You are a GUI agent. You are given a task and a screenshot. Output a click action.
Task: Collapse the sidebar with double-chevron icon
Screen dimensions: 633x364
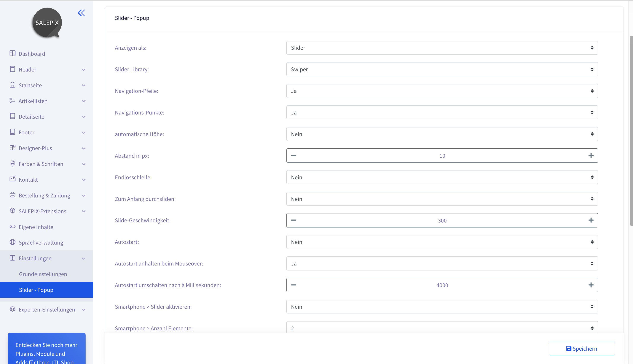click(81, 13)
